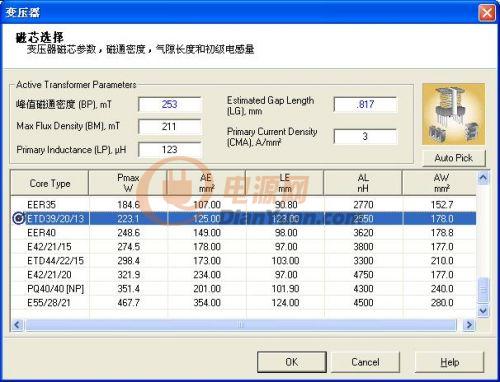Viewport: 500px width, 382px height.
Task: Click the AL value 3800
Action: (x=363, y=247)
